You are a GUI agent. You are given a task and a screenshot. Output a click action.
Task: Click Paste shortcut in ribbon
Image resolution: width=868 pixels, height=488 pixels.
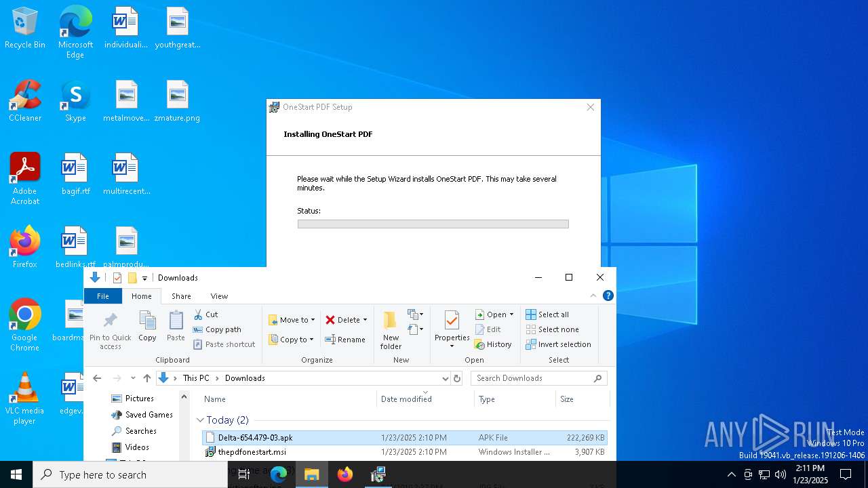coord(224,344)
